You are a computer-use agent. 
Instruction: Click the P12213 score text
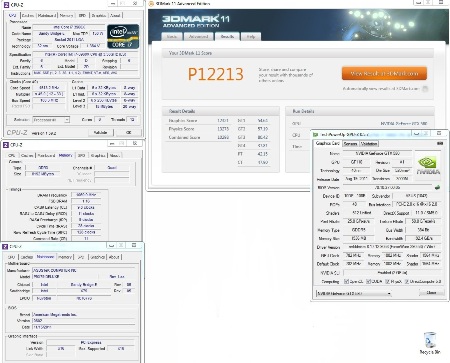(x=216, y=74)
